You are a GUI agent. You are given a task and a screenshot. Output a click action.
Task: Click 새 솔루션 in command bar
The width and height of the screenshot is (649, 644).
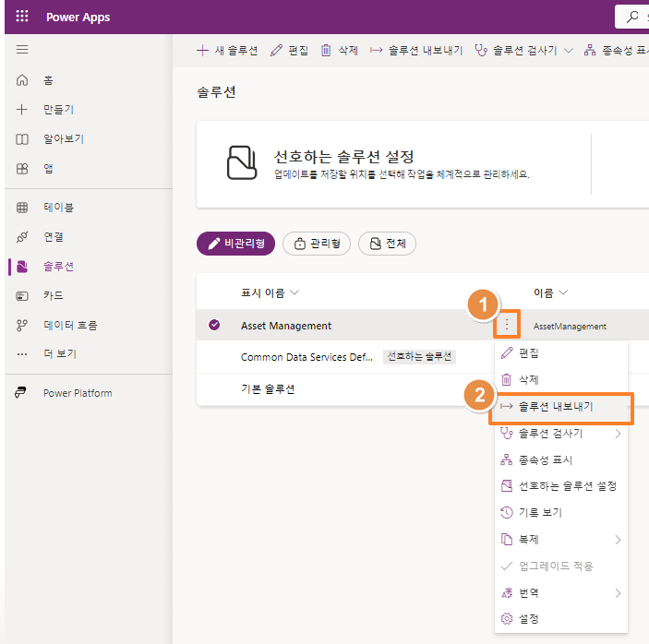coord(227,51)
